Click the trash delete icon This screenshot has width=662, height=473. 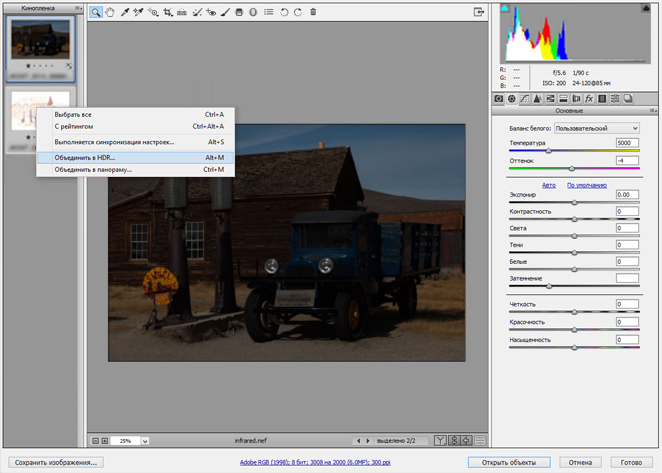point(313,12)
